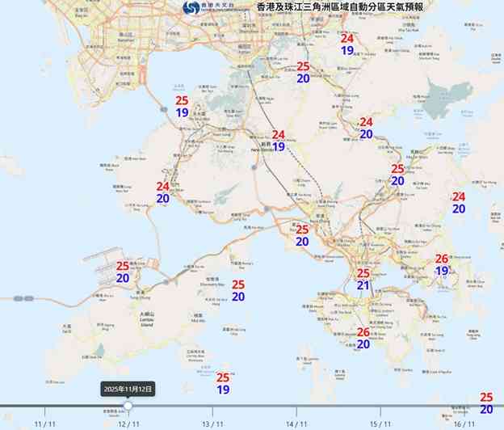Select 14/11 on the forecast timeline
This screenshot has height=430, width=504.
pyautogui.click(x=296, y=424)
